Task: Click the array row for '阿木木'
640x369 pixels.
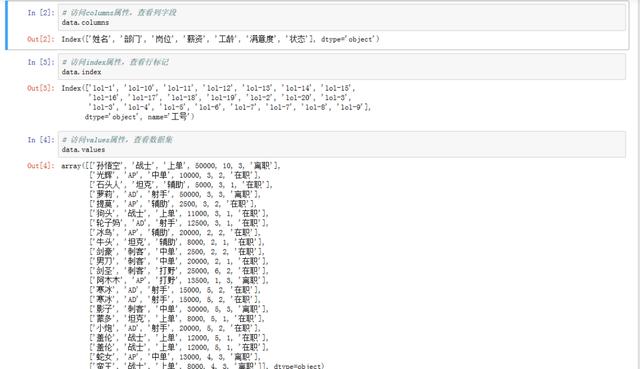Action: pos(179,280)
